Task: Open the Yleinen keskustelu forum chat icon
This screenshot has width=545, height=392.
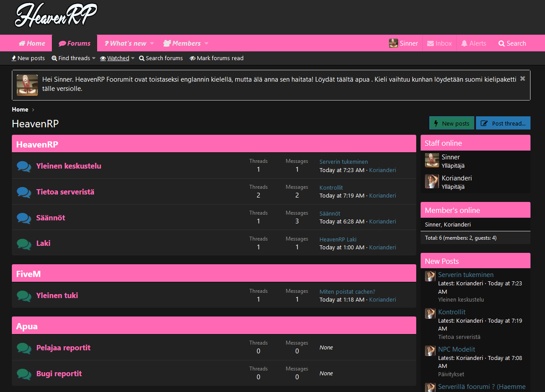Action: (x=24, y=166)
